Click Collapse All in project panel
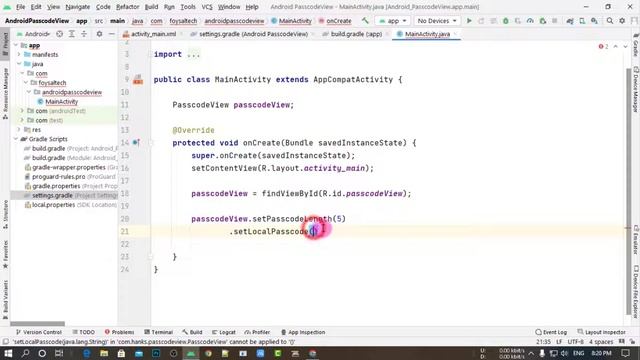Viewport: 640px width, 360px height. (84, 34)
